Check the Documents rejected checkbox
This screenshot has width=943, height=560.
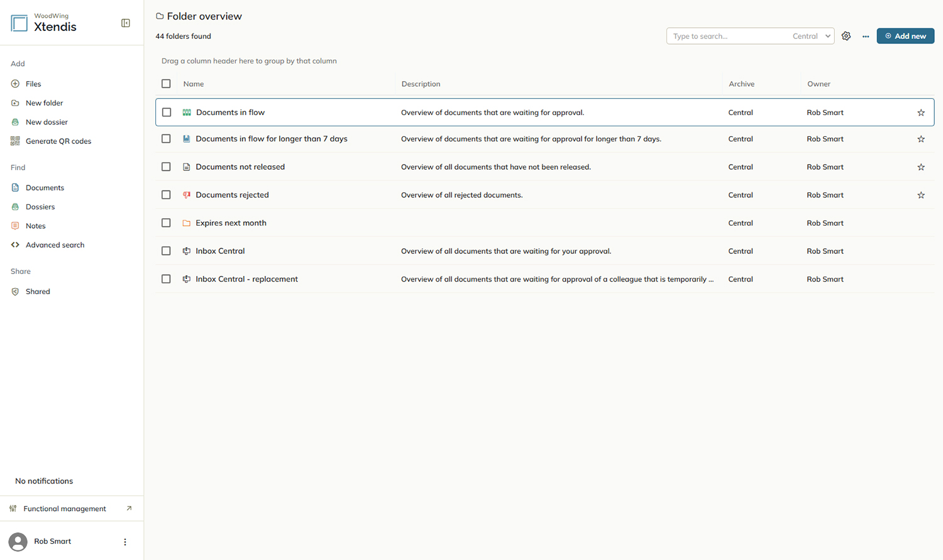pyautogui.click(x=166, y=195)
